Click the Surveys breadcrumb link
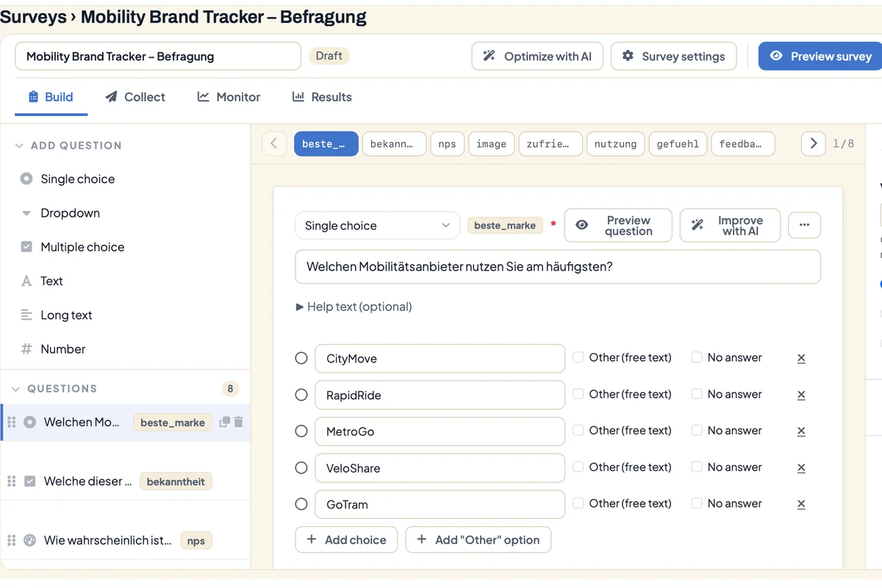This screenshot has width=882, height=588. [x=33, y=17]
